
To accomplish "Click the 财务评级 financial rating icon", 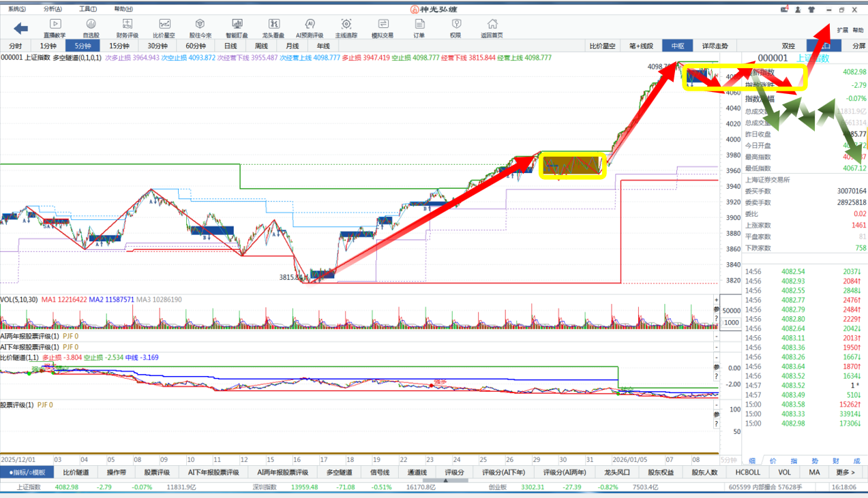I will [x=127, y=28].
